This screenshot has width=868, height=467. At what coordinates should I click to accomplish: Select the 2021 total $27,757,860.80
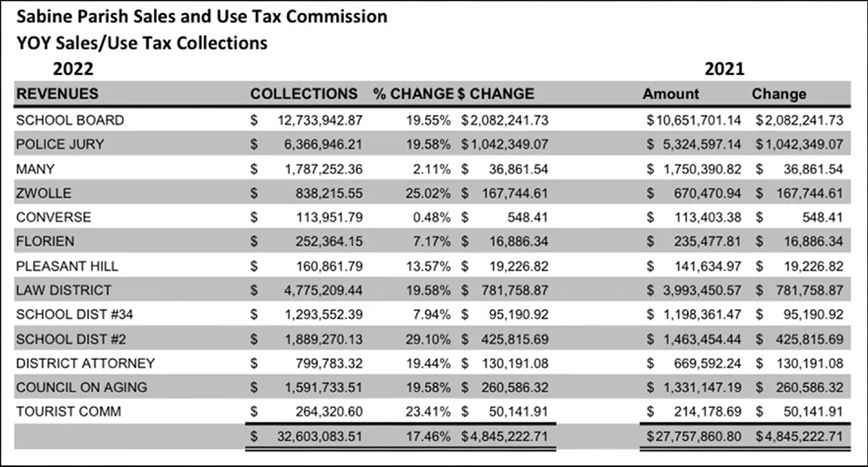(694, 436)
